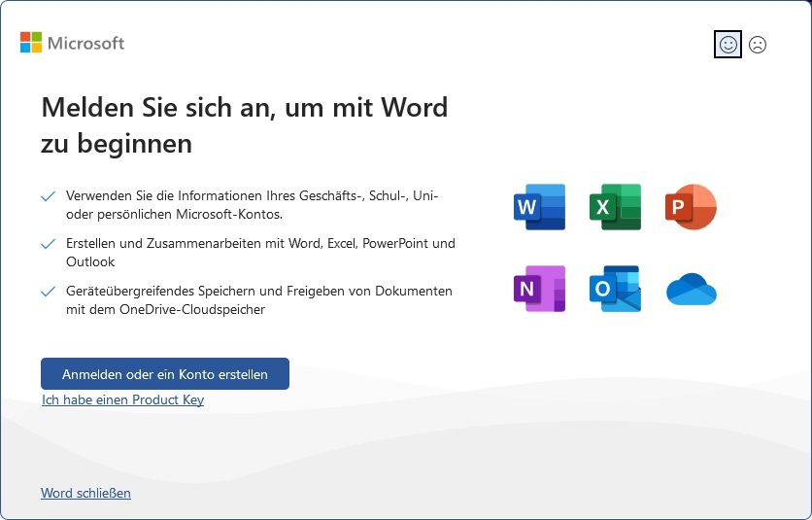812x520 pixels.
Task: Click the Excel app icon
Action: 615,207
